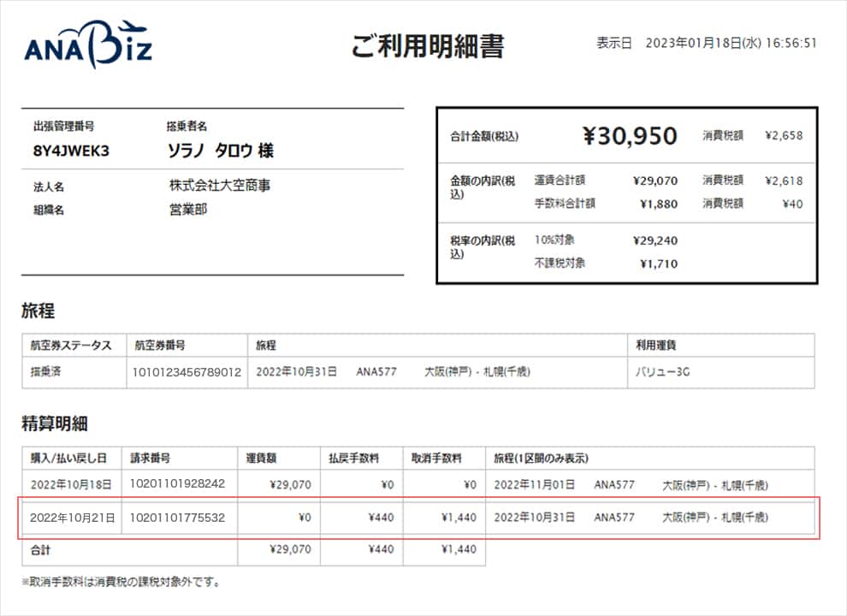Select trip management number 8Y4JWEK3

tap(71, 151)
